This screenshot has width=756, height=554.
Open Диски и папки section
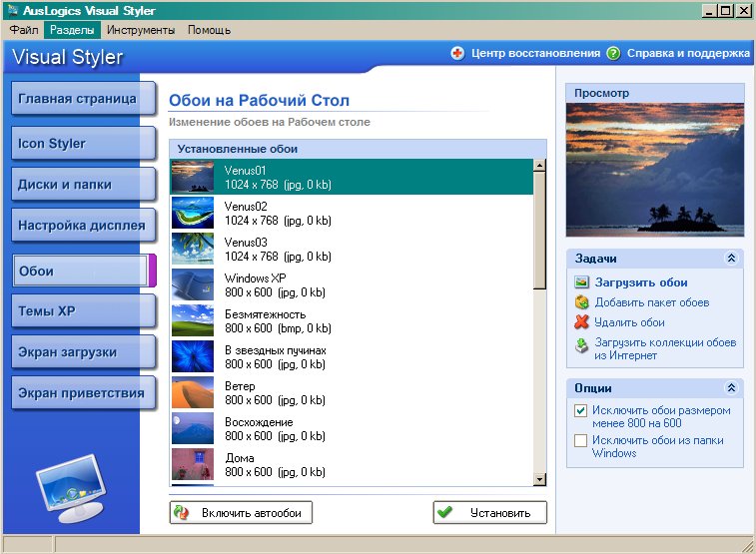tap(83, 184)
